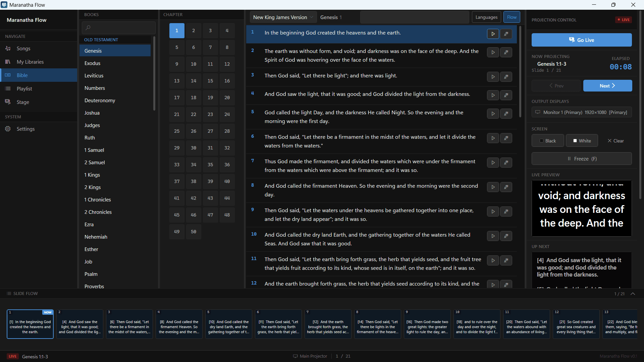
Task: Select Psalm in the book list
Action: 115,274
